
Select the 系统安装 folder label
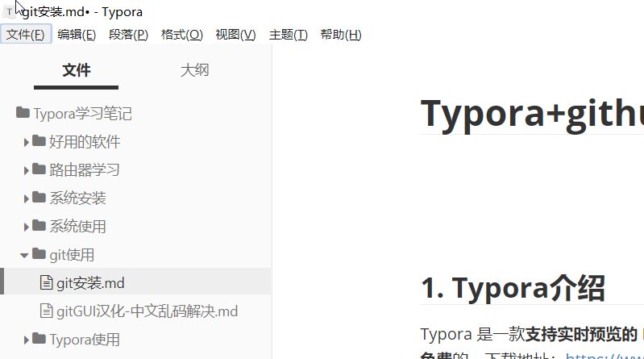[x=77, y=198]
